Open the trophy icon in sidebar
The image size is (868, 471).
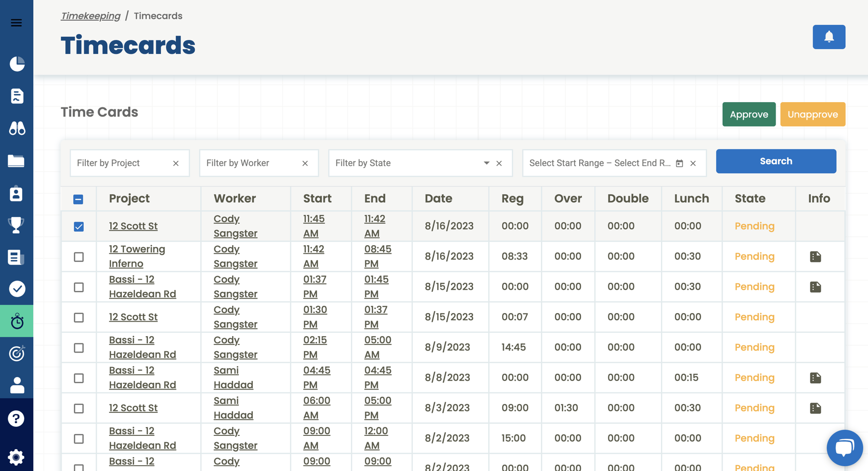(x=16, y=225)
